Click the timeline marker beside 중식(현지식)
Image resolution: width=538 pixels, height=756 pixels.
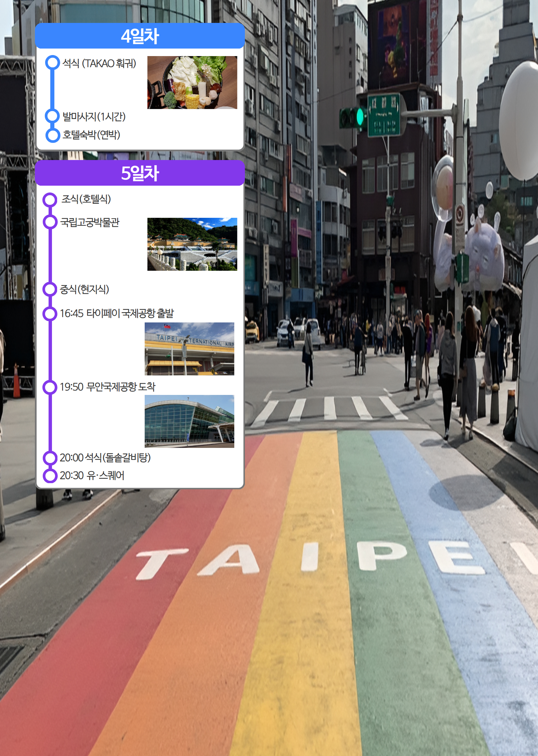pos(50,289)
